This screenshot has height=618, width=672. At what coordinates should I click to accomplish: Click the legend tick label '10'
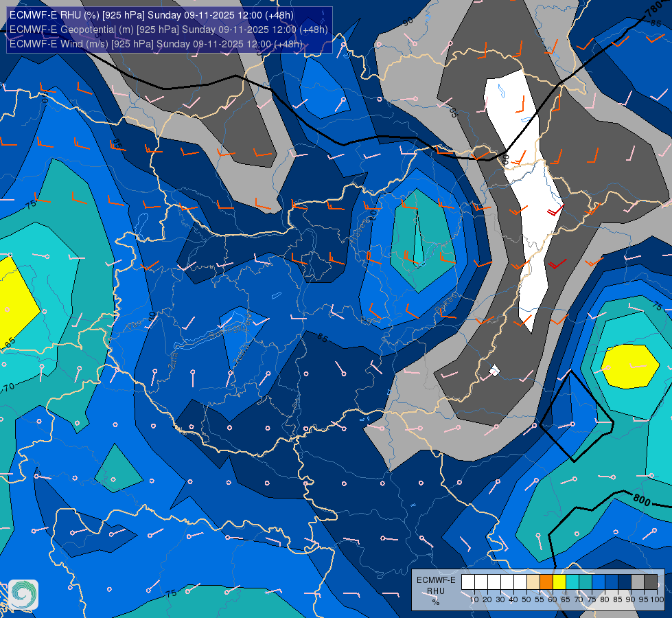tap(474, 599)
